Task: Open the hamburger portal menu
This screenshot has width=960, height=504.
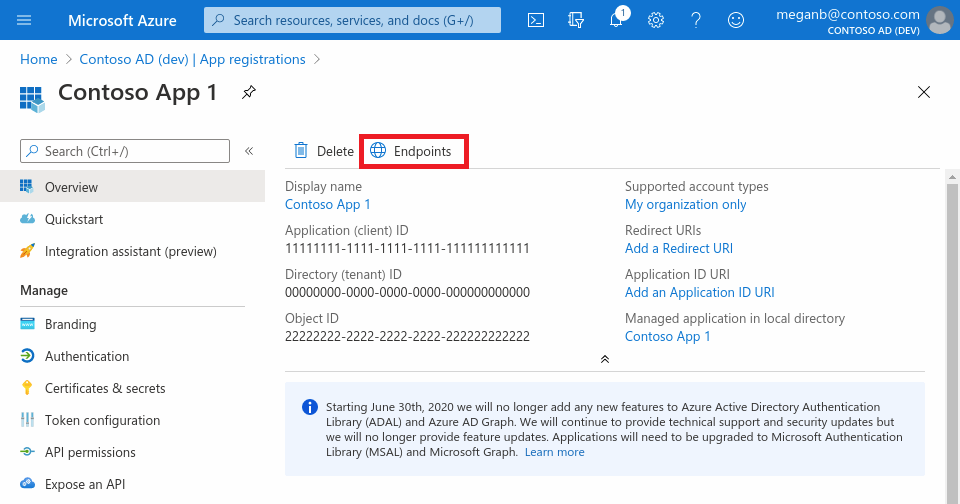Action: tap(24, 20)
